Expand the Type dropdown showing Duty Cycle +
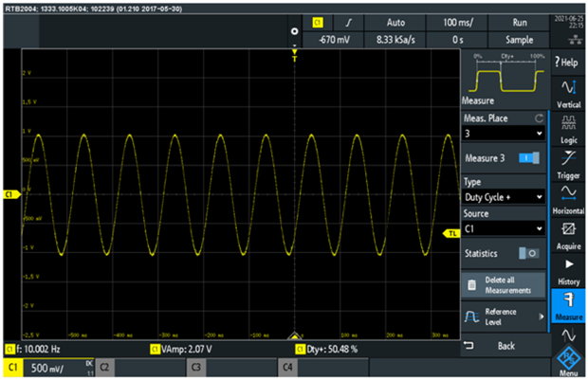Viewport: 588px width, 380px height. [x=503, y=196]
